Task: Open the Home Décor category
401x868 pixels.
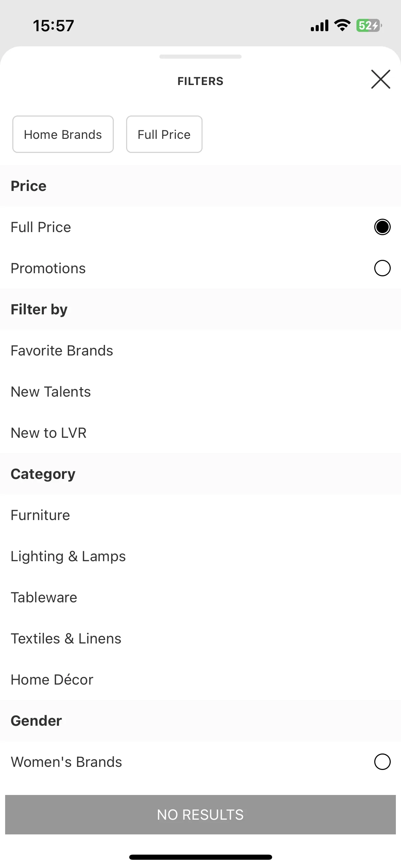Action: pyautogui.click(x=200, y=679)
